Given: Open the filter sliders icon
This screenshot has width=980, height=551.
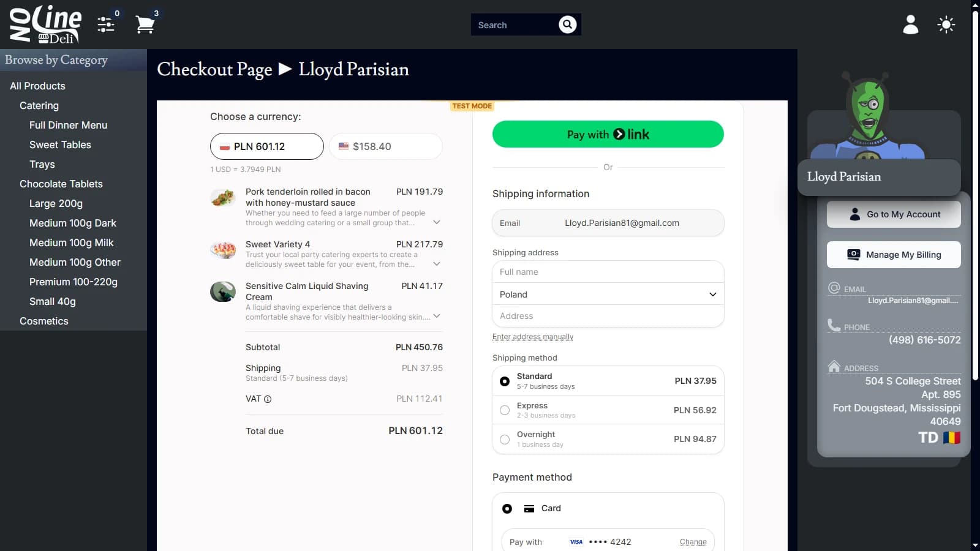Looking at the screenshot, I should (106, 24).
